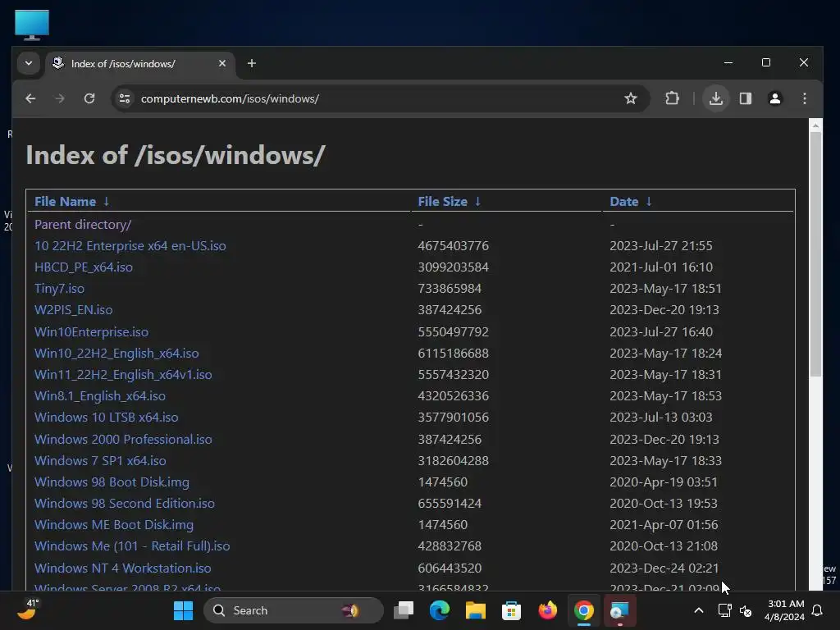Select the This PC desktop icon

point(32,24)
